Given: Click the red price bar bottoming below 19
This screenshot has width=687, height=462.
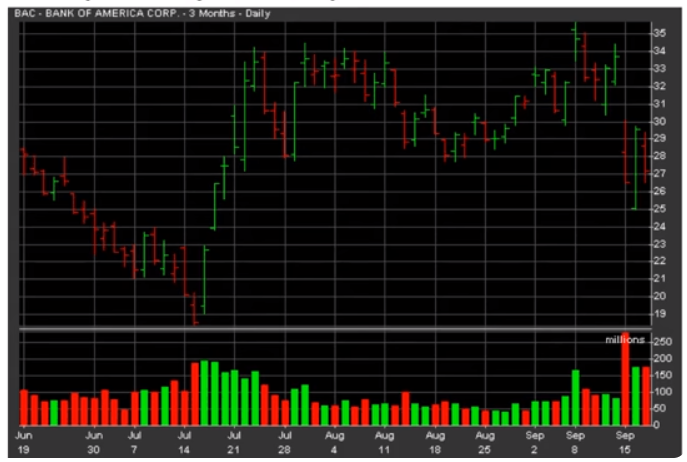Looking at the screenshot, I should point(195,309).
